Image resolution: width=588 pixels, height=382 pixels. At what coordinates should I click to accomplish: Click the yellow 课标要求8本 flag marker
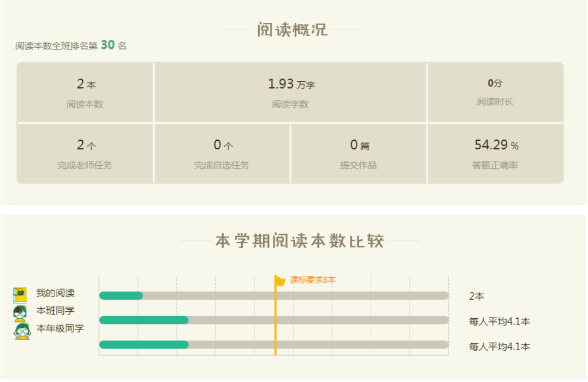tap(279, 281)
